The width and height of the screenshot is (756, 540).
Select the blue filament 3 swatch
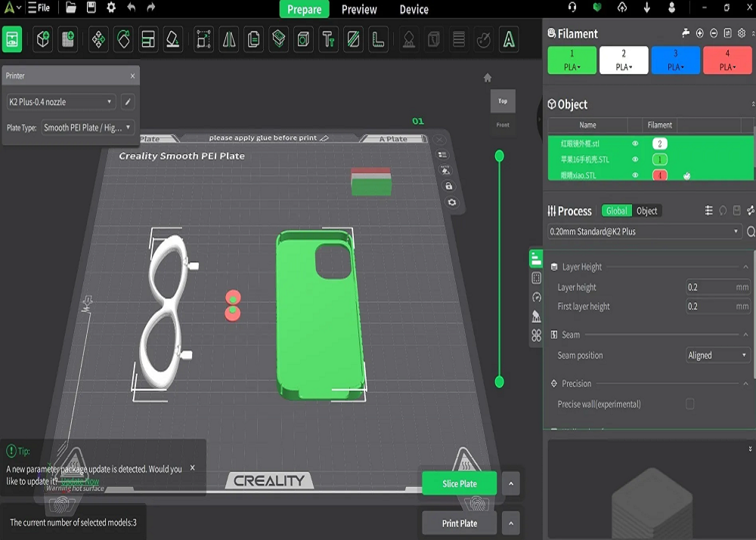point(675,61)
